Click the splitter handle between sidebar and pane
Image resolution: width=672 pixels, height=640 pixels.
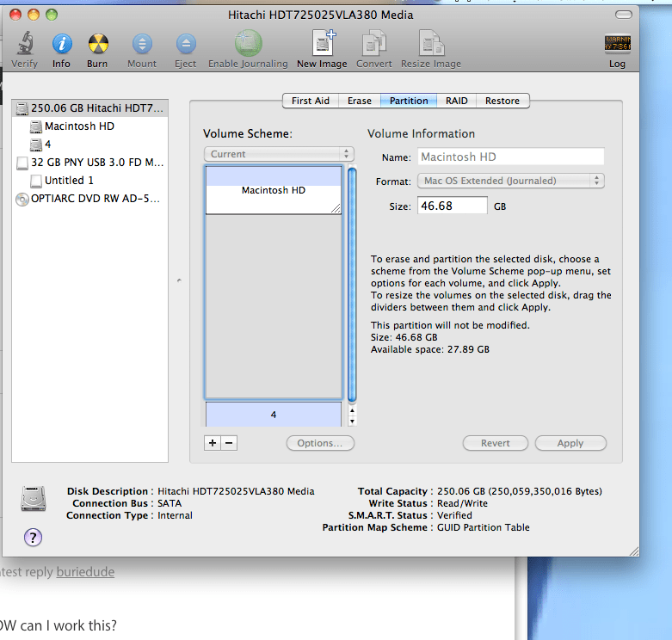179,280
